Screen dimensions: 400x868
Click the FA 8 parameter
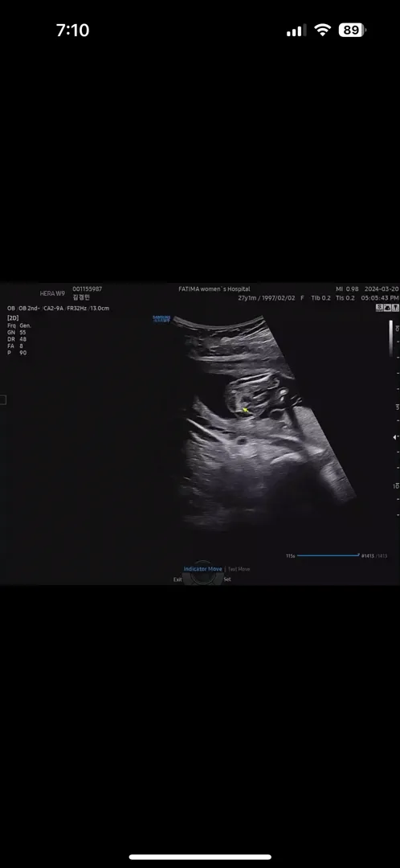click(15, 346)
